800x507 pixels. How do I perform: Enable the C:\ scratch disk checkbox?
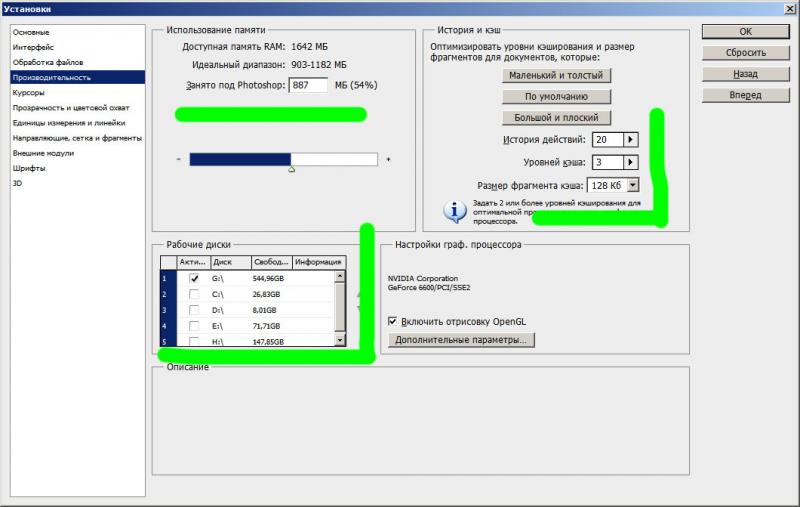coord(194,294)
